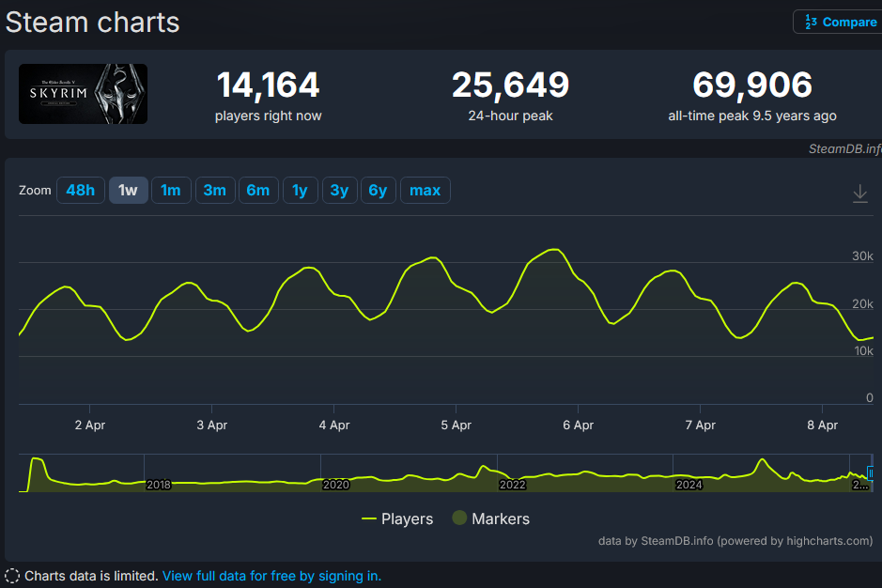Click the Skyrim game thumbnail
This screenshot has height=588, width=882.
point(84,94)
